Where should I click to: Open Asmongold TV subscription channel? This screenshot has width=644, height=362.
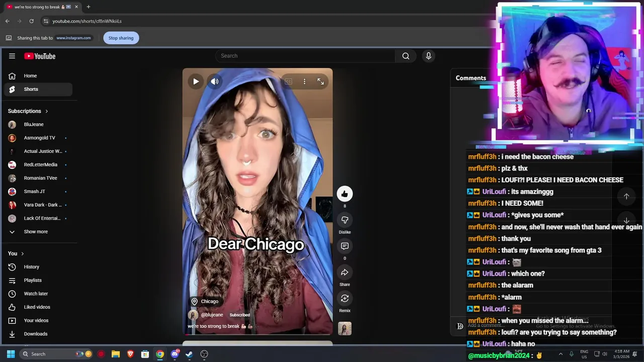pos(38,138)
